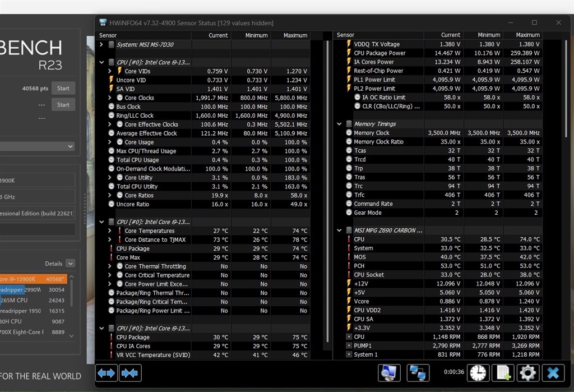Click the round icon beside Gear Mode

point(349,213)
